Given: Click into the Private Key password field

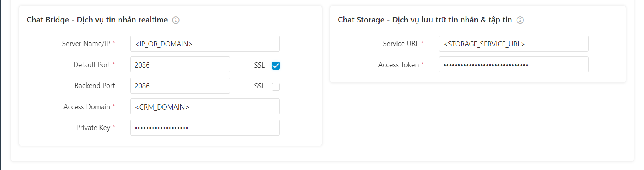Looking at the screenshot, I should pyautogui.click(x=205, y=128).
